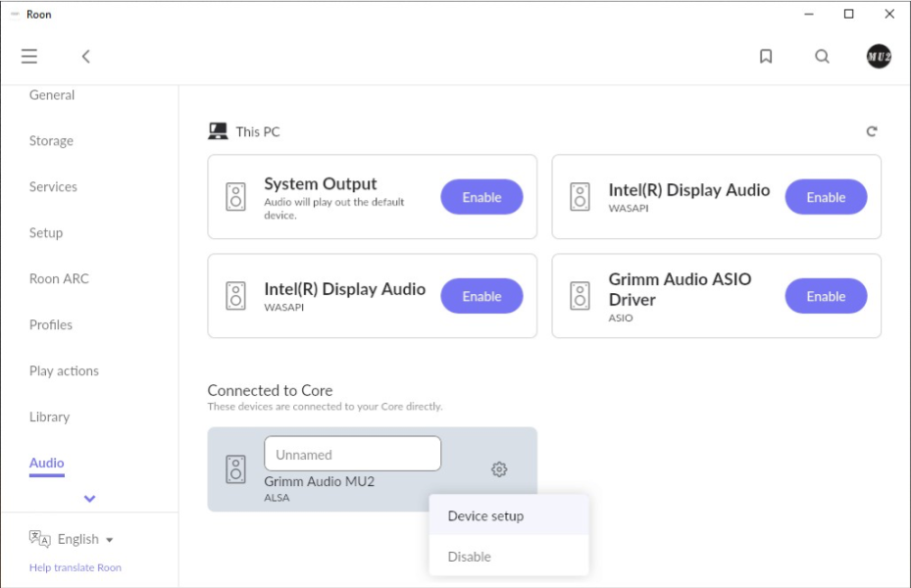Close the Roon window
This screenshot has height=588, width=911.
tap(889, 14)
